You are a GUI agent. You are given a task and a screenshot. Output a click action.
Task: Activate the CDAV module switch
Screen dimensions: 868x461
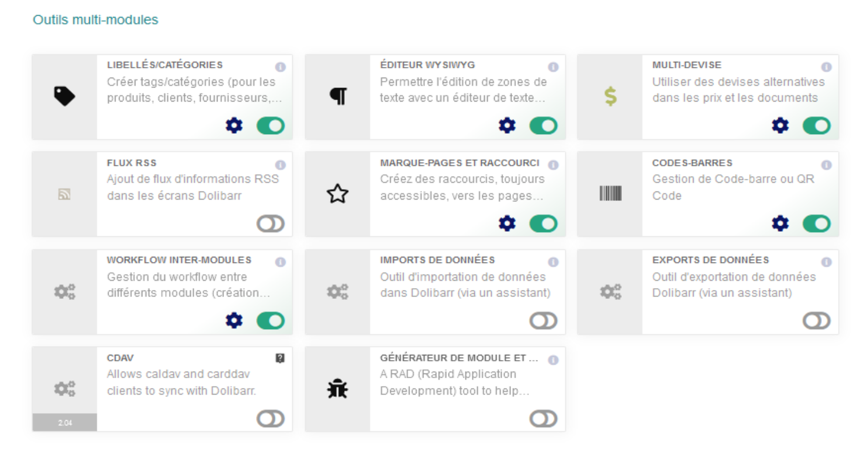(x=271, y=418)
